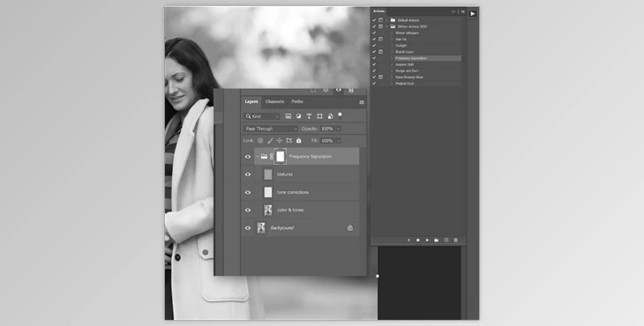Click the mask link chain on Frequency Separation
This screenshot has height=326, width=644.
click(x=272, y=157)
